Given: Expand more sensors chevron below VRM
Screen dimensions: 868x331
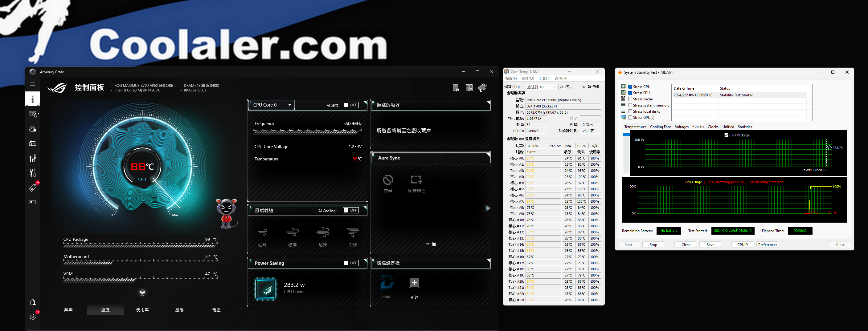Looking at the screenshot, I should click(142, 292).
